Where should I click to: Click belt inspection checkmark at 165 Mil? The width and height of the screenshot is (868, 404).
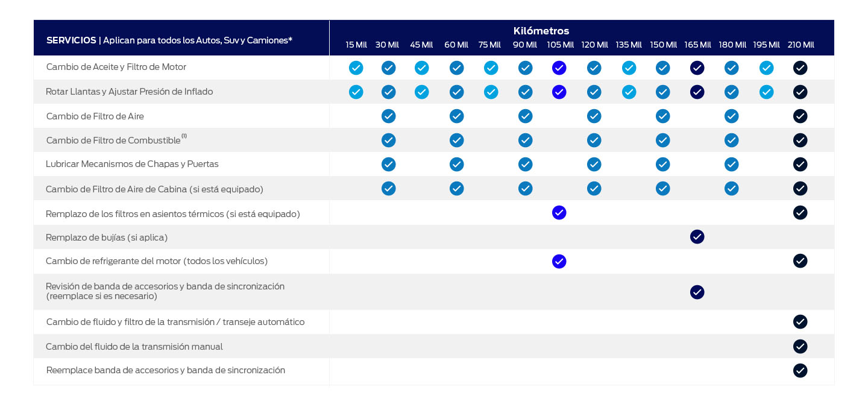pyautogui.click(x=697, y=292)
